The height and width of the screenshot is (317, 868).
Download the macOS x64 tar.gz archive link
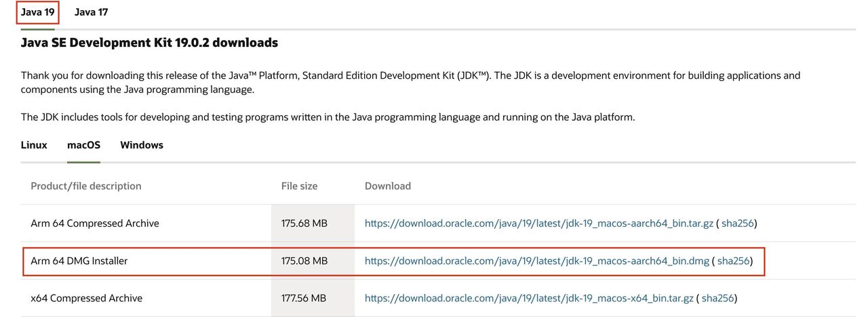pyautogui.click(x=529, y=298)
